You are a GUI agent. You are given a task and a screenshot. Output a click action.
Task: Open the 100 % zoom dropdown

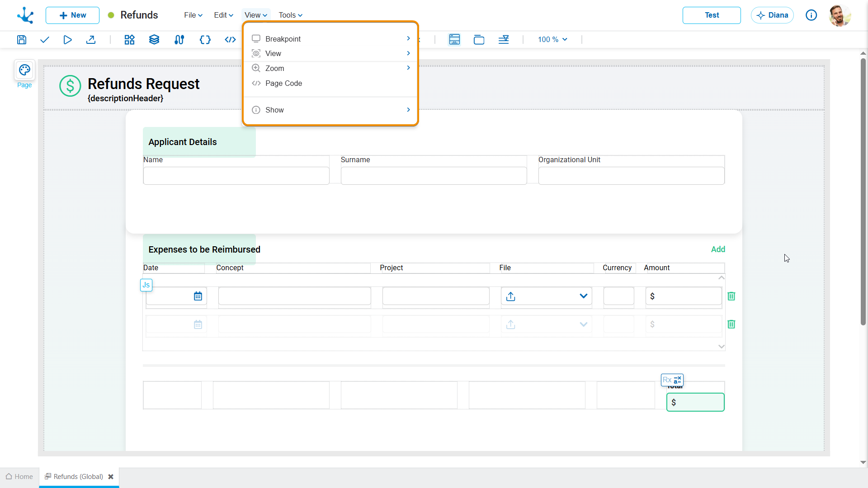click(552, 40)
